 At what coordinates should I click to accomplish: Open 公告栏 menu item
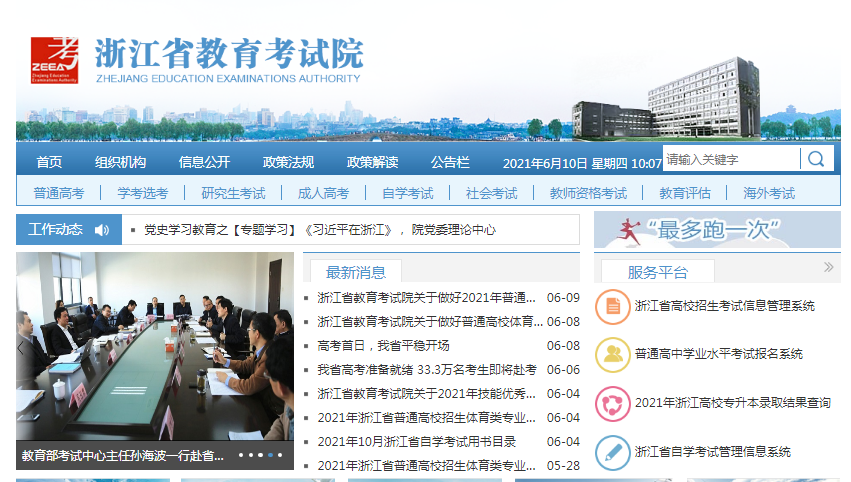[450, 162]
